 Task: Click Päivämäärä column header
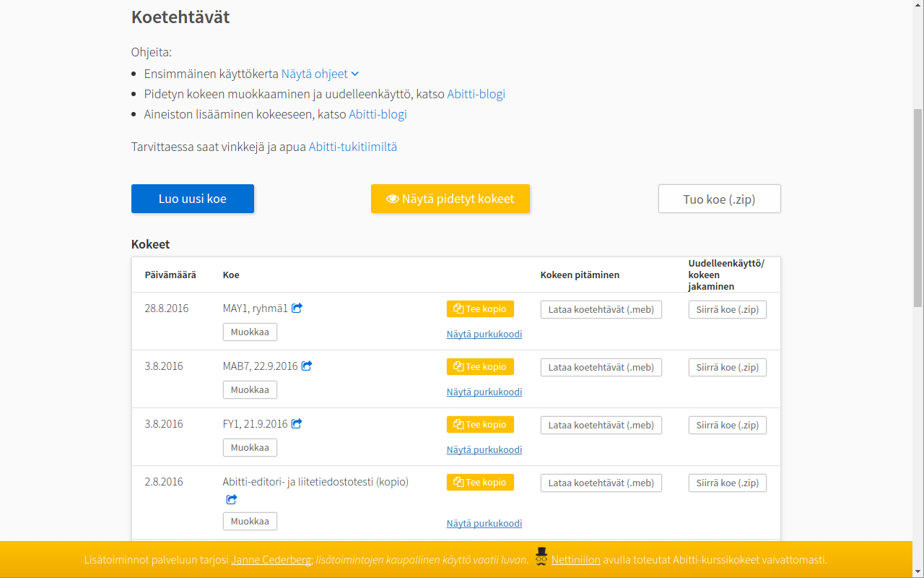[170, 275]
